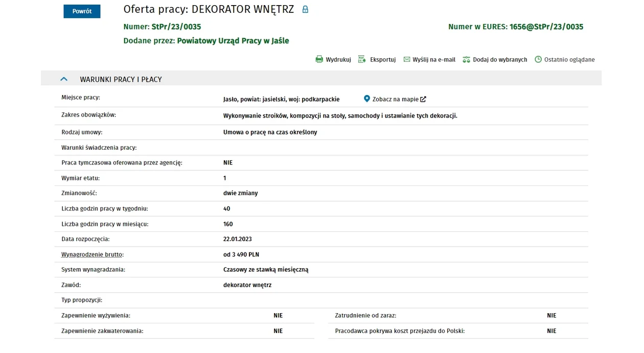Click the weekly hours value 40
The image size is (644, 353).
click(227, 208)
